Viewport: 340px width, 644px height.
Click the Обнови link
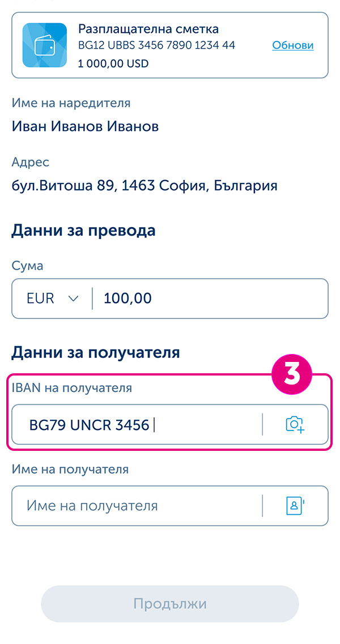point(293,45)
